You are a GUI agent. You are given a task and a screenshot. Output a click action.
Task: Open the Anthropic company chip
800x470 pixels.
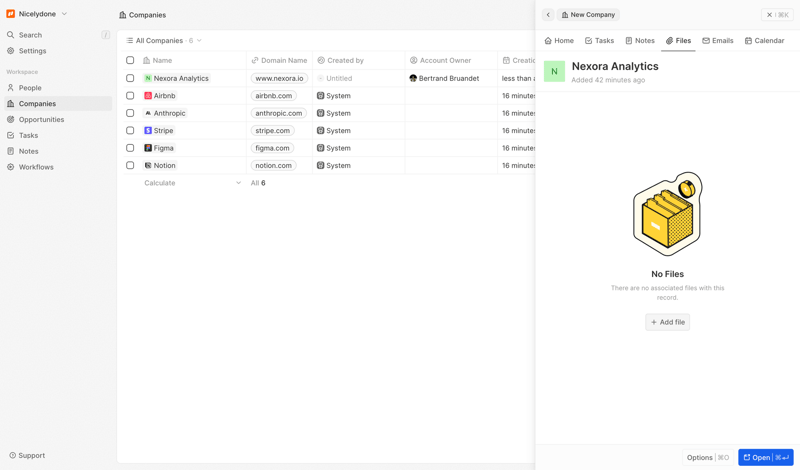pos(165,113)
